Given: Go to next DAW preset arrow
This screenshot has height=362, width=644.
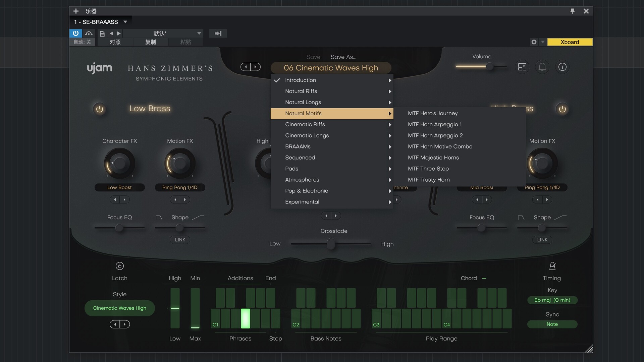Looking at the screenshot, I should [119, 33].
